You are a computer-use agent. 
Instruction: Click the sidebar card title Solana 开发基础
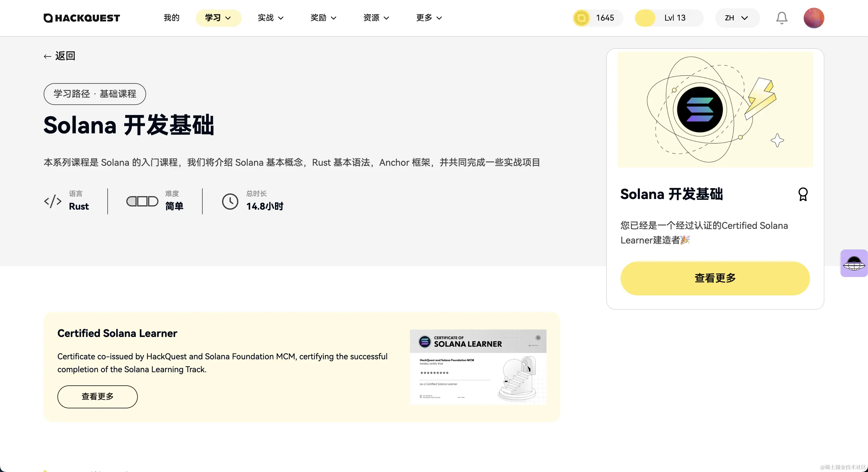(671, 194)
